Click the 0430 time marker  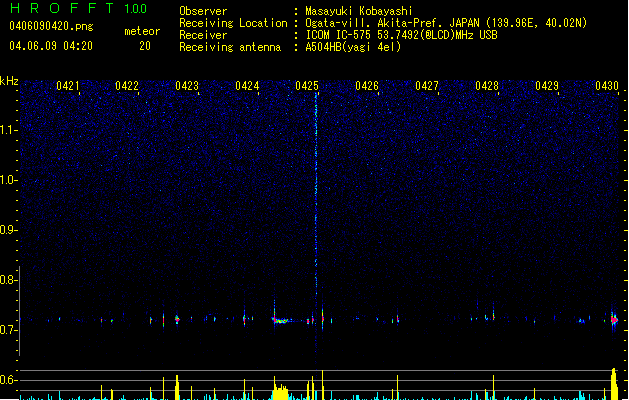[607, 86]
